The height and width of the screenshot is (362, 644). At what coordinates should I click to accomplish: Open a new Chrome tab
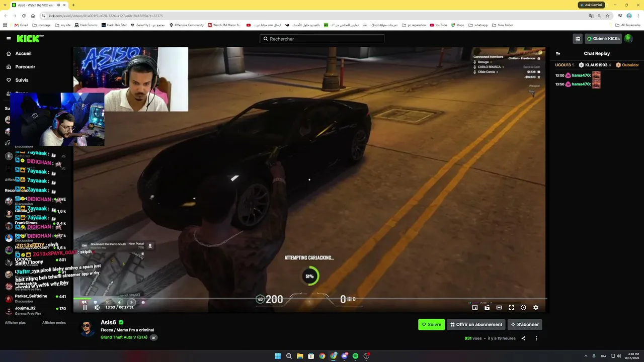point(73,5)
